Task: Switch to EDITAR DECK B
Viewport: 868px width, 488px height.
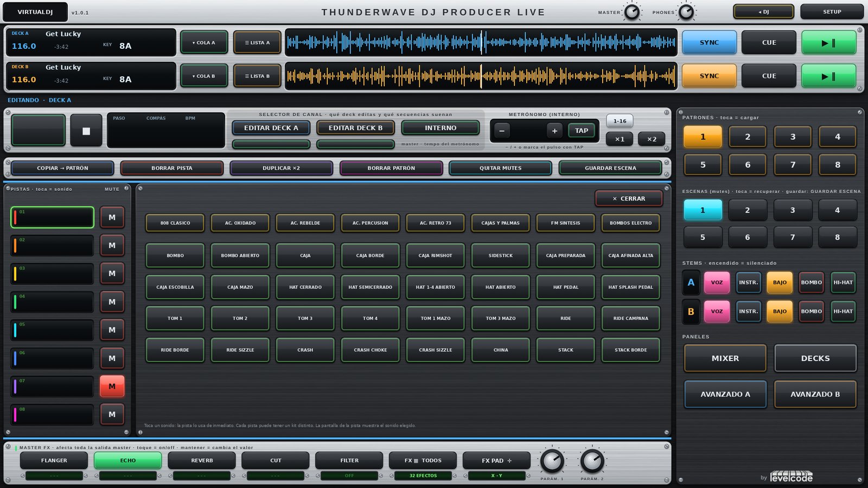Action: tap(355, 128)
